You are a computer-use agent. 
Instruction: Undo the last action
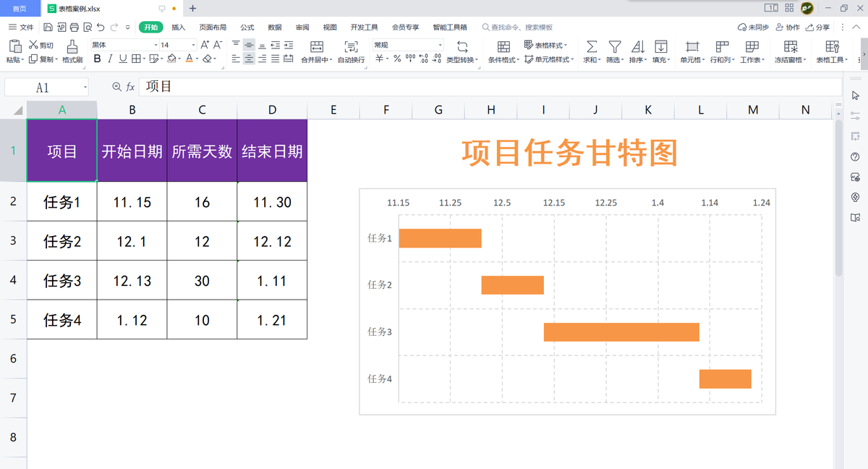point(101,27)
